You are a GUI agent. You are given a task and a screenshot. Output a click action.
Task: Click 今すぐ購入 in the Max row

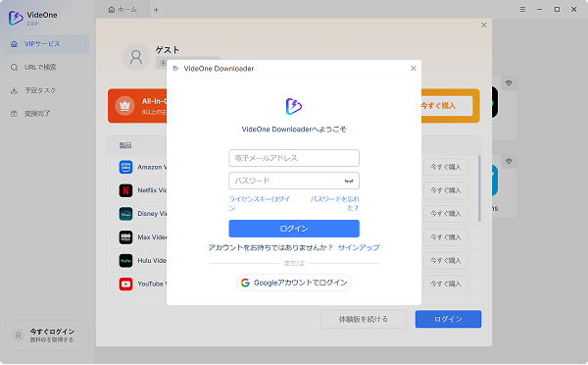click(446, 237)
